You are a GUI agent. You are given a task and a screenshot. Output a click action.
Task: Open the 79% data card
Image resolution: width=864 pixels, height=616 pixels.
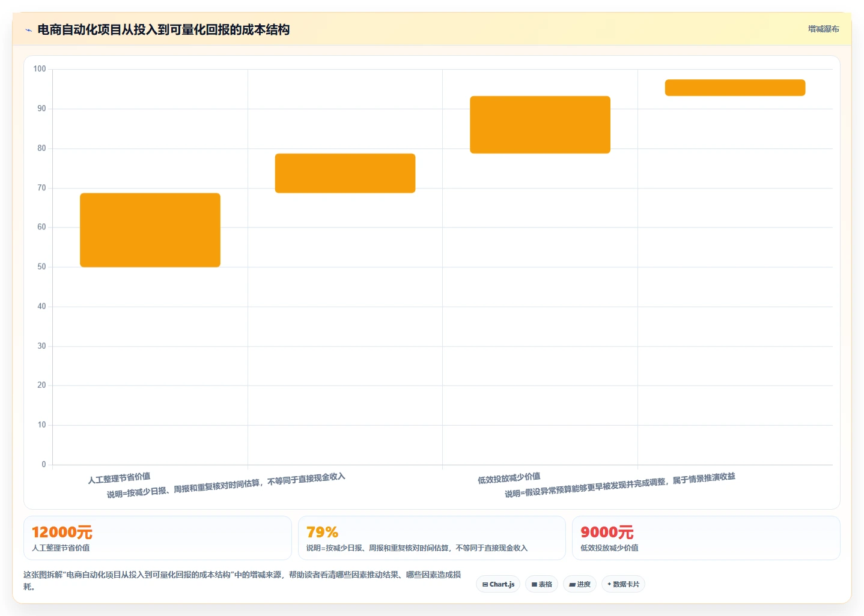click(x=432, y=538)
